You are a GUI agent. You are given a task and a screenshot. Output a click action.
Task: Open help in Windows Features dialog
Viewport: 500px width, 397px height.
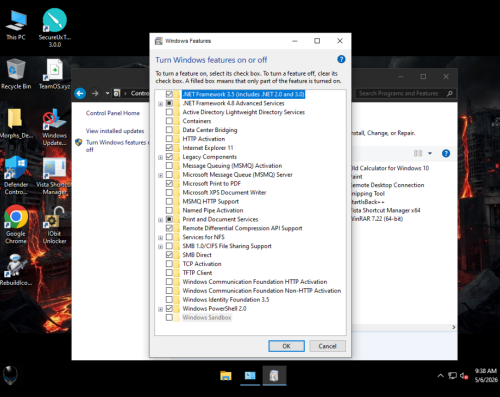[341, 59]
